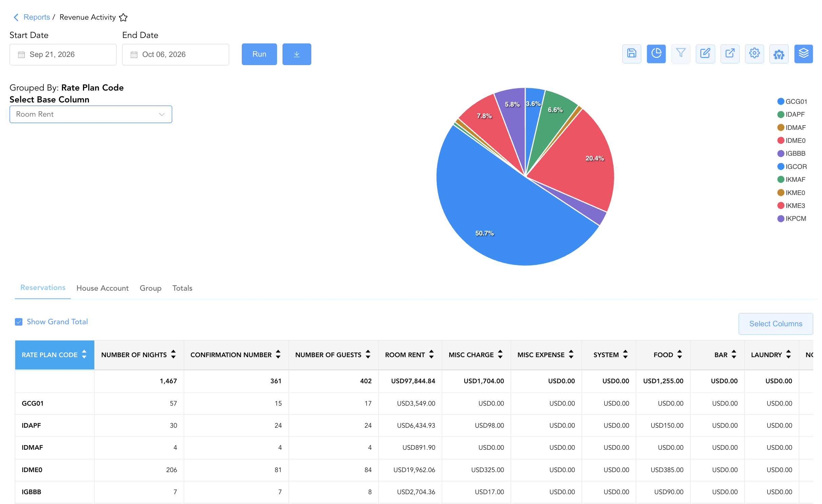Click the back chevron beside Reports
The image size is (822, 504).
coord(16,17)
